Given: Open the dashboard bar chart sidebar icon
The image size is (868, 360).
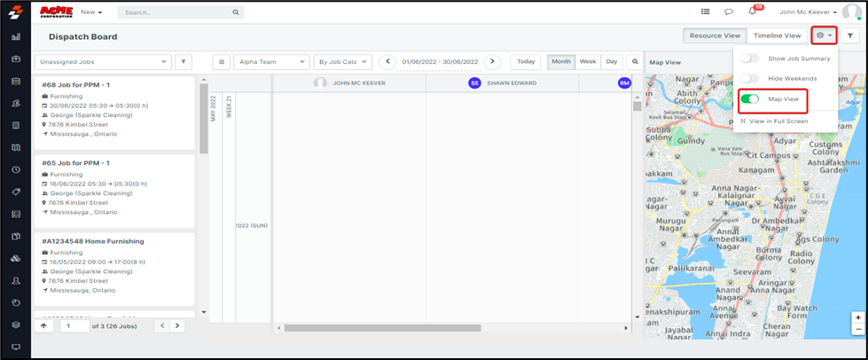Looking at the screenshot, I should [x=16, y=36].
